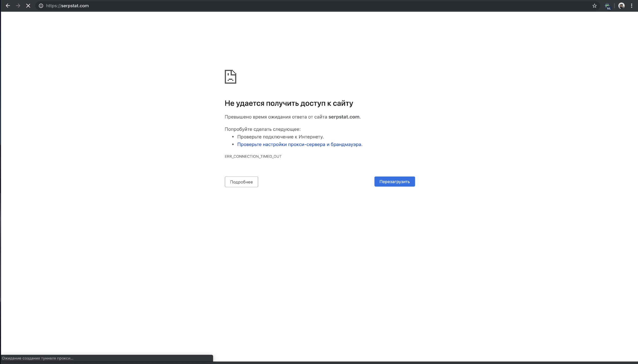Click Попробуйте сделать следующее text

tap(262, 129)
